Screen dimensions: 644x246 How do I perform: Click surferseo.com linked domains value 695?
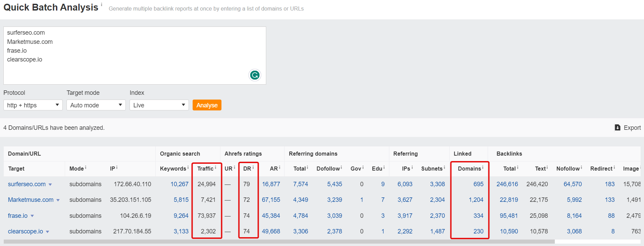tap(478, 184)
